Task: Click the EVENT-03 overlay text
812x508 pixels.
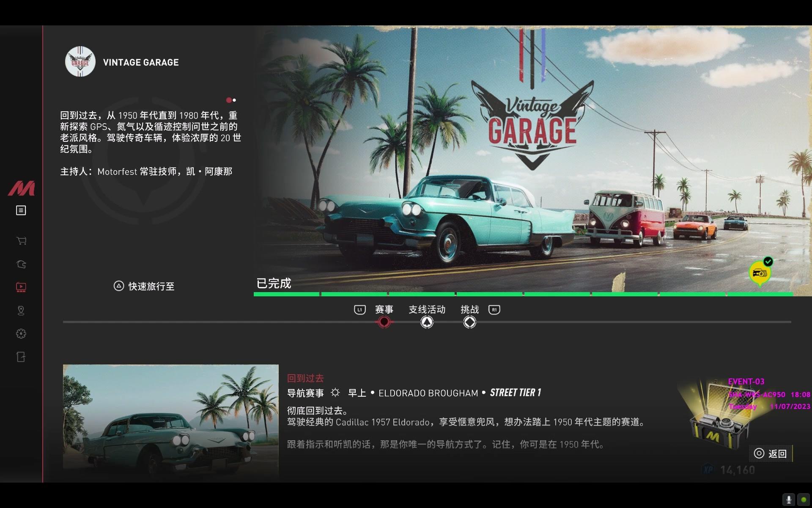Action: [x=746, y=381]
